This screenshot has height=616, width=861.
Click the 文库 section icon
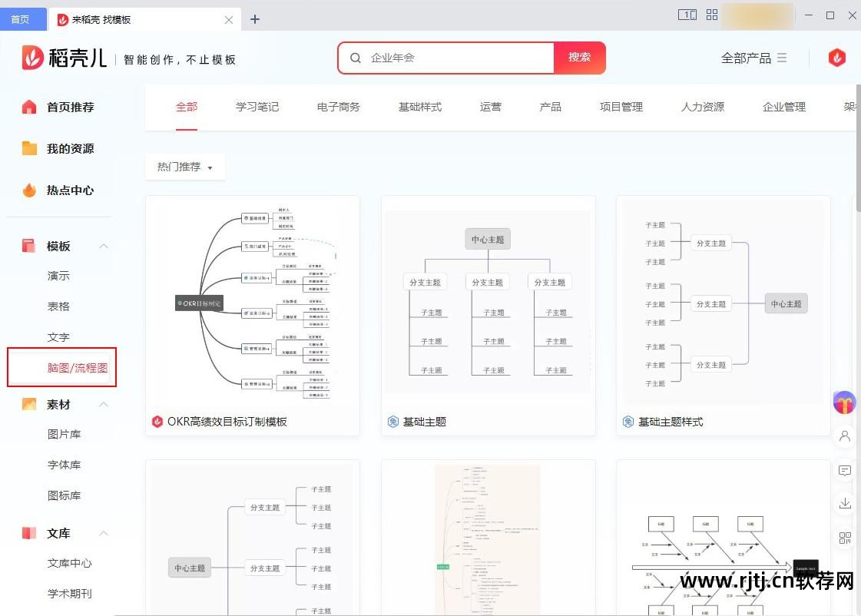(28, 533)
